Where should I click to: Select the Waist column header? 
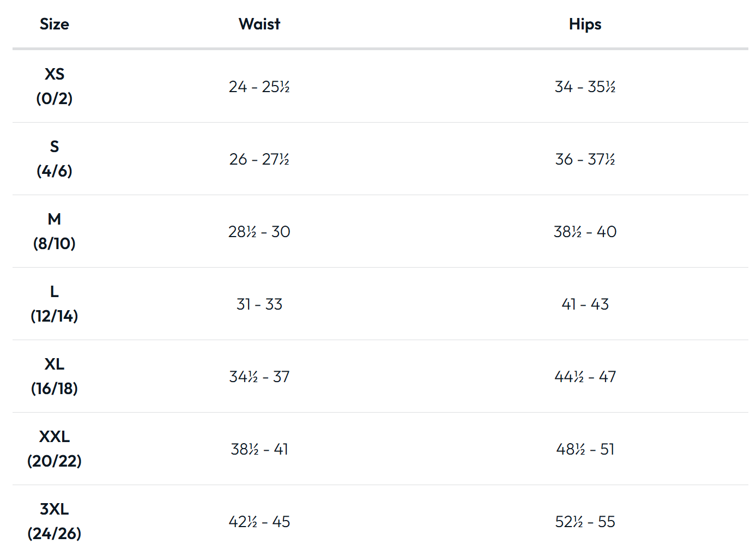259,24
